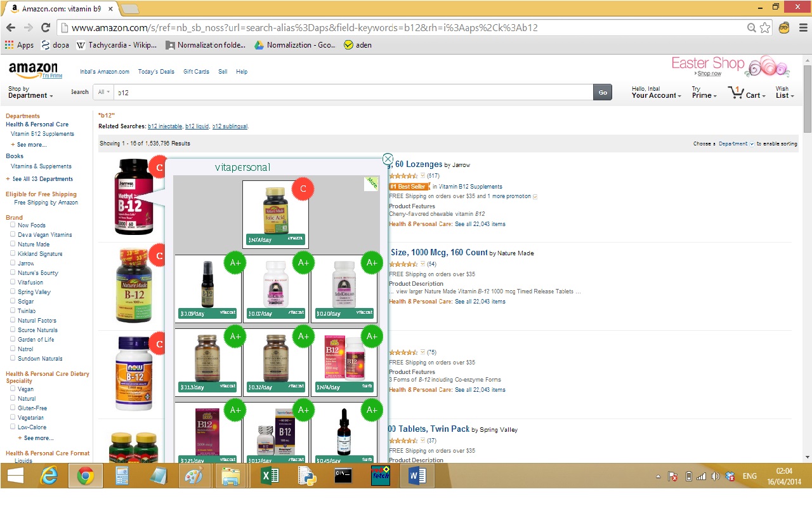Click the C badge beside NOW B-12 bottle
The width and height of the screenshot is (812, 508).
point(159,344)
